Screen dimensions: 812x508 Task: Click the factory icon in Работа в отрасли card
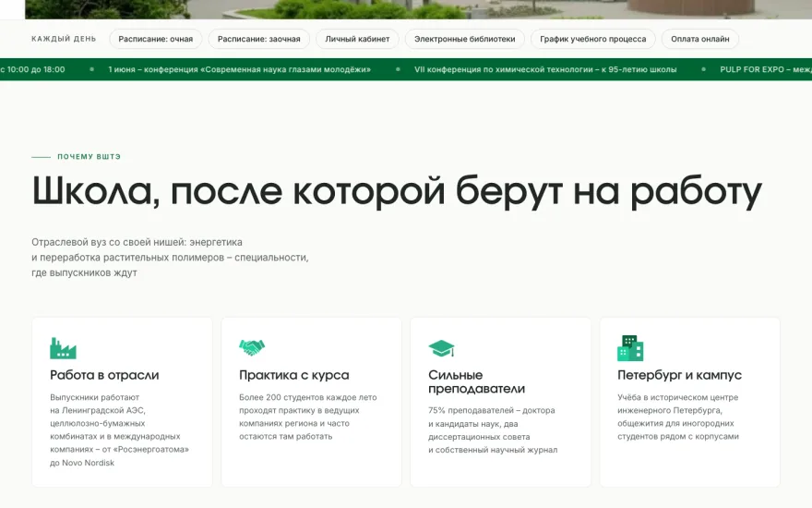[x=63, y=348]
